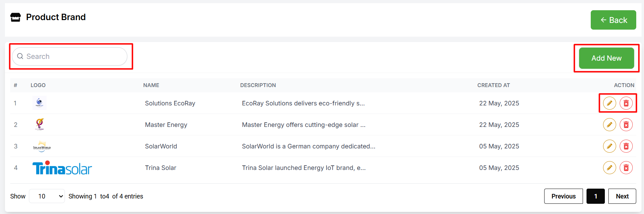Viewport: 644px width, 214px height.
Task: Edit the Solutions EcoRay brand
Action: click(x=609, y=103)
